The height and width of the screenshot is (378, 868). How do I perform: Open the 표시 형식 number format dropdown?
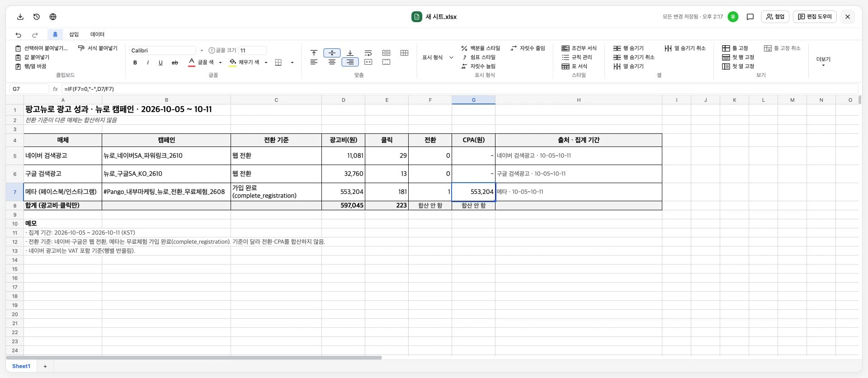pos(438,57)
